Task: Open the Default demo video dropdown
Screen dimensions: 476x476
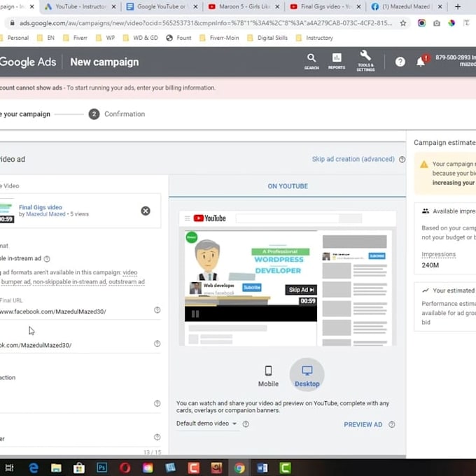Action: 206,423
